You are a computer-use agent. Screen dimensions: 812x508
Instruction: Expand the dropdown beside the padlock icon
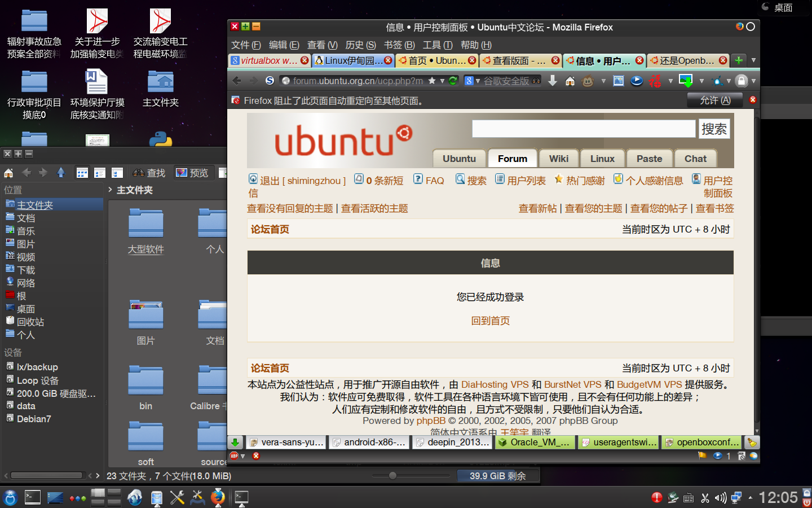click(x=753, y=81)
